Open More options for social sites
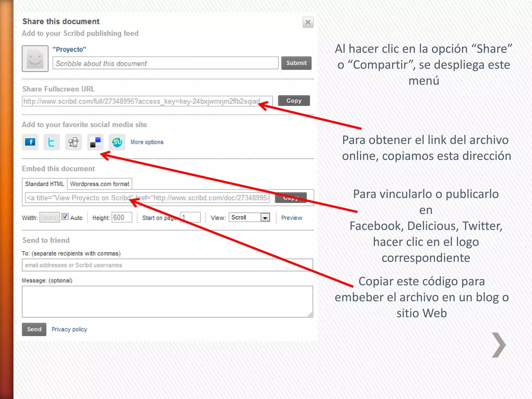 click(147, 142)
